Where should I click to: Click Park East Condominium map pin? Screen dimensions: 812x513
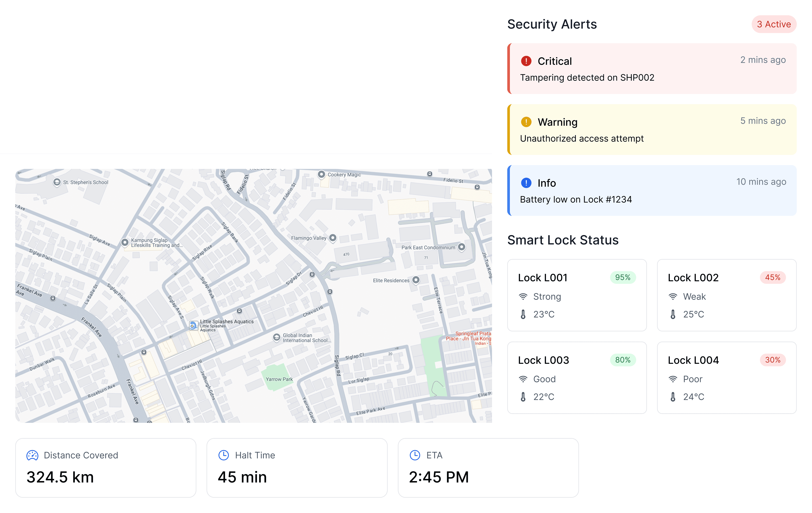462,247
